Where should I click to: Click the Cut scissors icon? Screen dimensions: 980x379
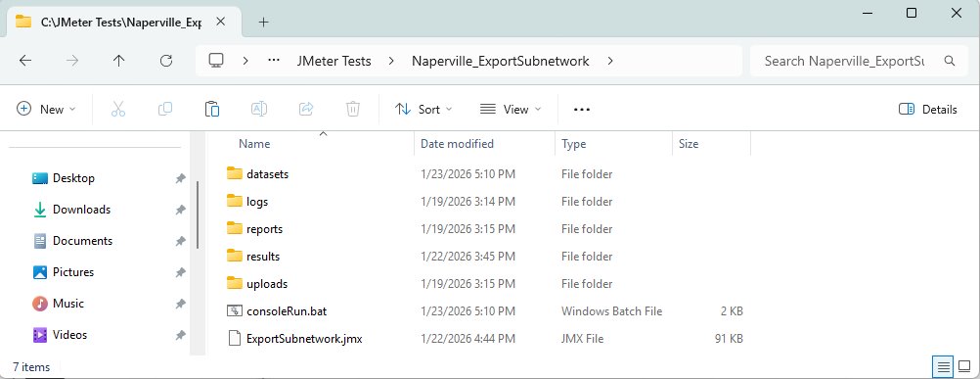(x=118, y=109)
